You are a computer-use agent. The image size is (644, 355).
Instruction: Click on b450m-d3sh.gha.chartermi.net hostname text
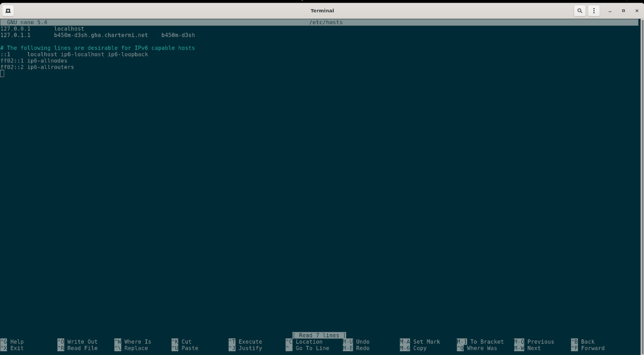tap(101, 35)
